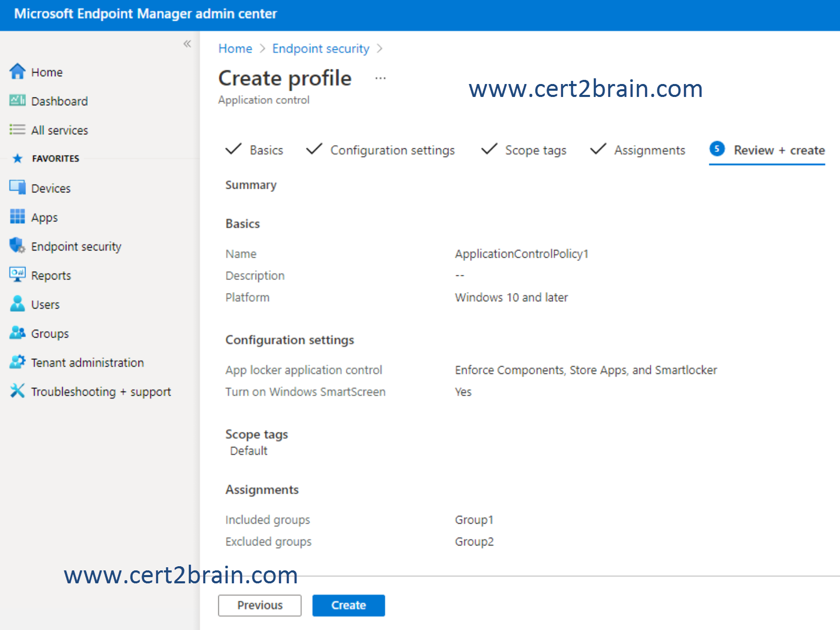Image resolution: width=840 pixels, height=630 pixels.
Task: Collapse the sidebar with the double-chevron
Action: pos(187,44)
